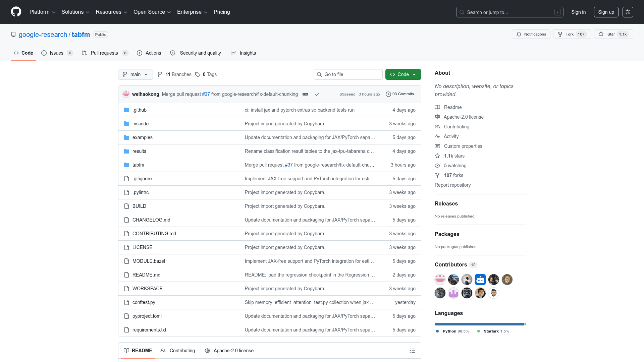Image resolution: width=644 pixels, height=362 pixels.
Task: Open the examples folder
Action: [142, 137]
